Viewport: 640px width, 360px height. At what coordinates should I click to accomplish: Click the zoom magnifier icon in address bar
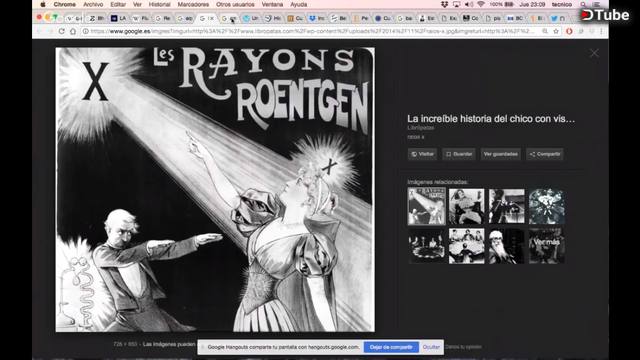click(545, 31)
